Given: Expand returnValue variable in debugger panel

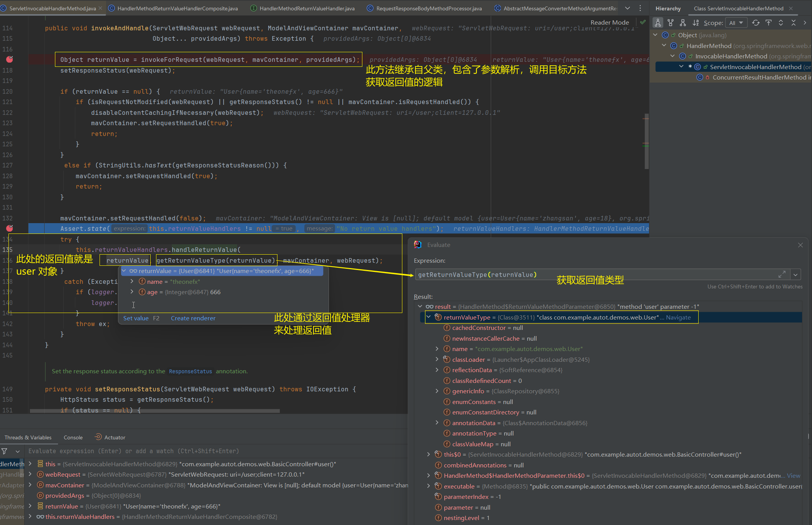Looking at the screenshot, I should tap(30, 506).
